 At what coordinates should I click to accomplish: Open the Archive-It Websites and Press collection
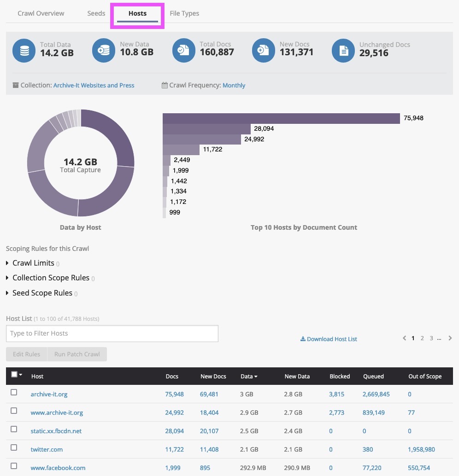click(x=94, y=85)
